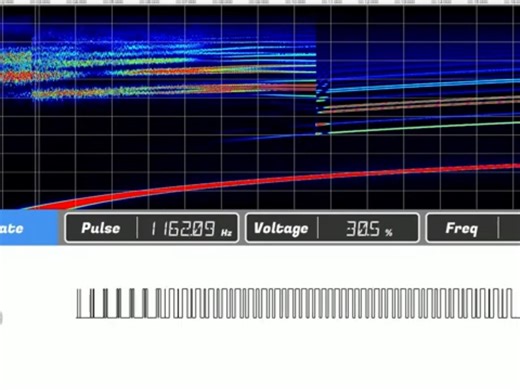
Task: Click the Pulse value 116209 Hz
Action: click(x=192, y=229)
